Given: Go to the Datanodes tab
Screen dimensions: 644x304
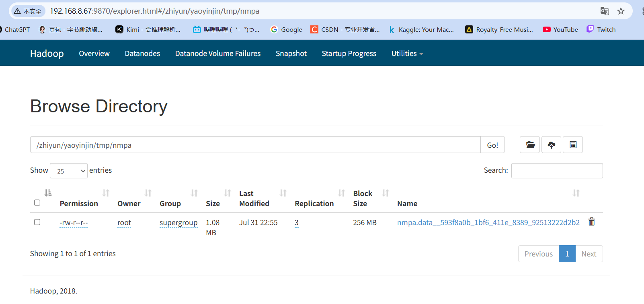Looking at the screenshot, I should (142, 54).
